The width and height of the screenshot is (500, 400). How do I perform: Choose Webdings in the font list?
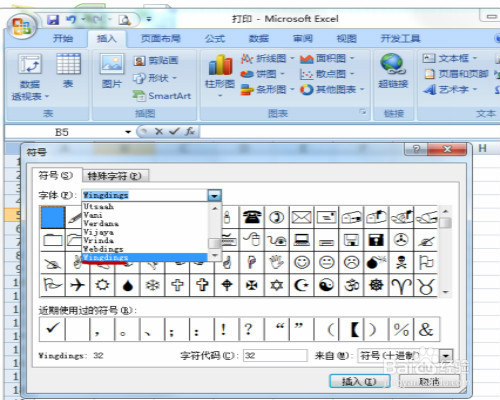coord(145,249)
